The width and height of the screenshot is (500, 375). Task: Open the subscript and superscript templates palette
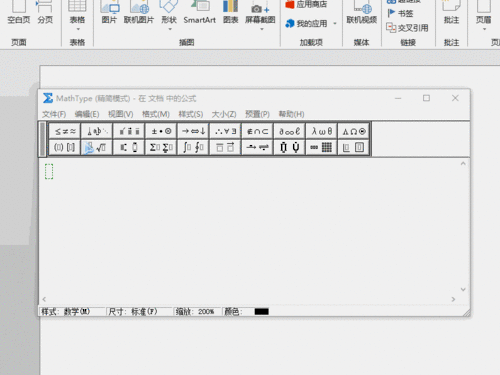click(x=129, y=147)
